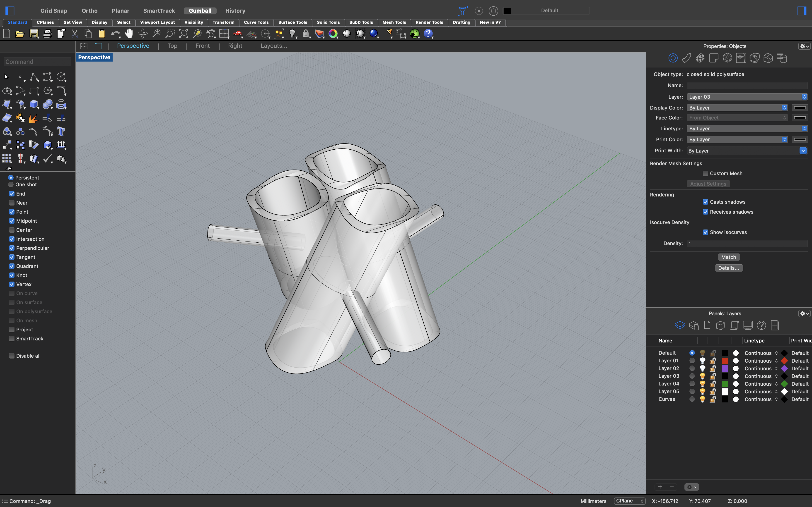The height and width of the screenshot is (507, 812).
Task: Enable the SmartTrack snap option
Action: (x=11, y=339)
